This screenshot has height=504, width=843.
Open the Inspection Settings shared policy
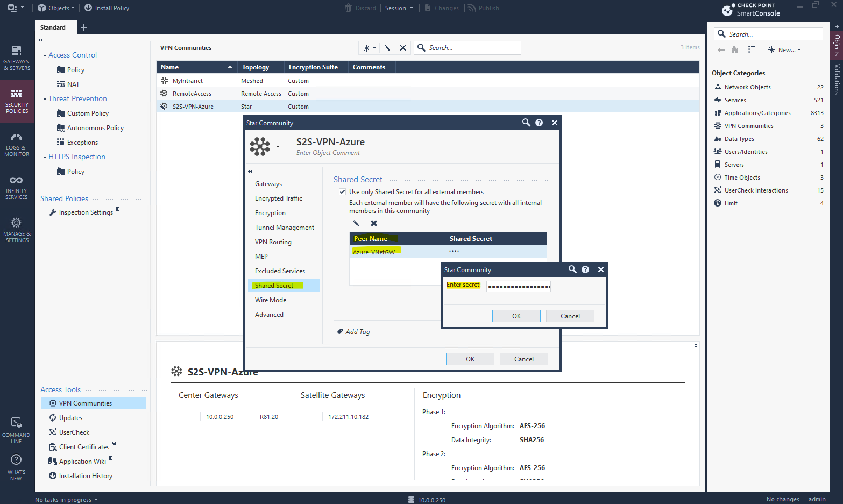(x=86, y=212)
